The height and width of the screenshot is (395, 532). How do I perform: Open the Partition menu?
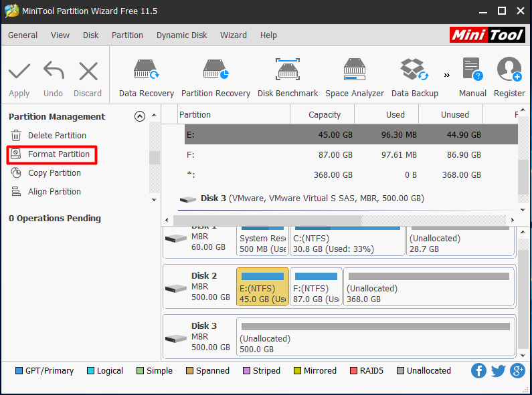(x=127, y=35)
